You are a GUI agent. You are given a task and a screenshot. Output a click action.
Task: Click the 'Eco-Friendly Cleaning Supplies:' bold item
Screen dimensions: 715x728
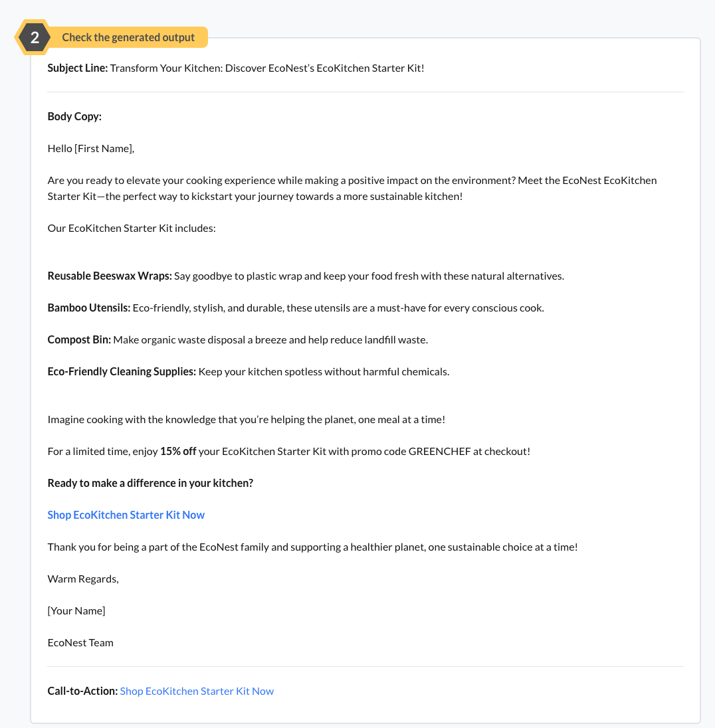(x=122, y=371)
